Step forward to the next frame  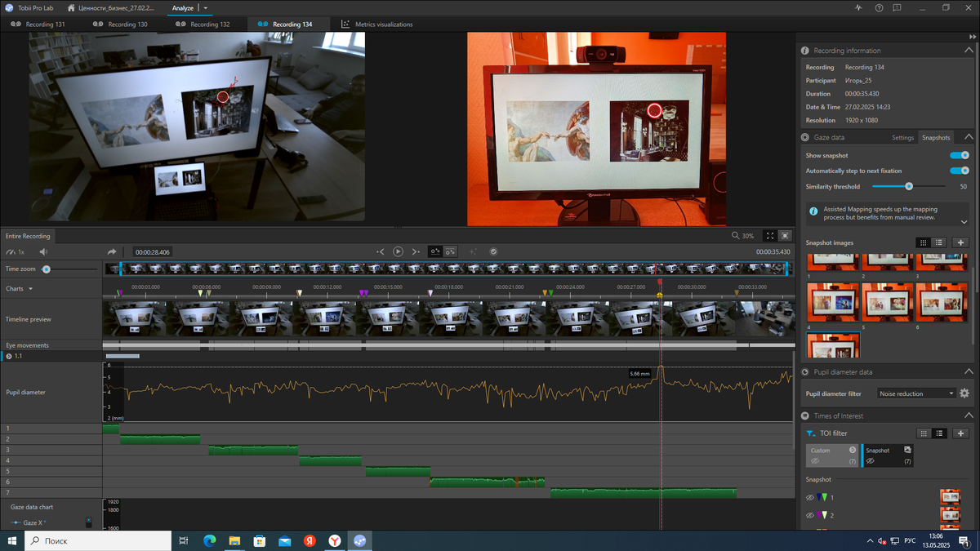click(x=416, y=251)
